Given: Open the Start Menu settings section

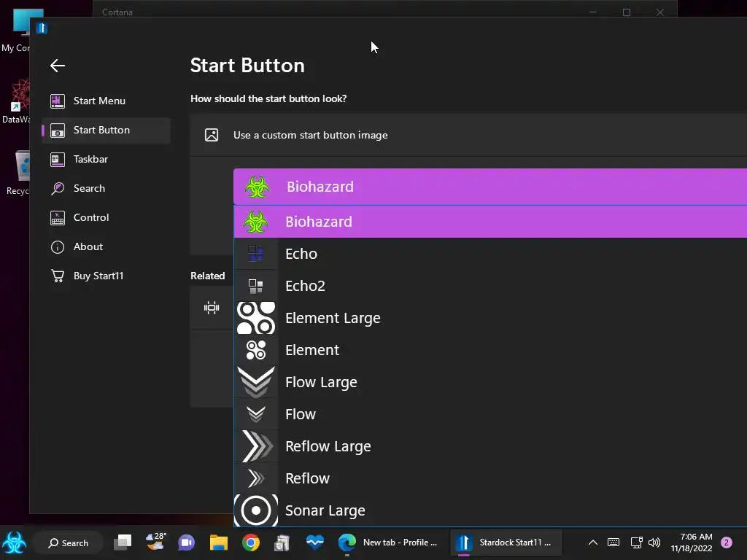Looking at the screenshot, I should [x=107, y=101].
